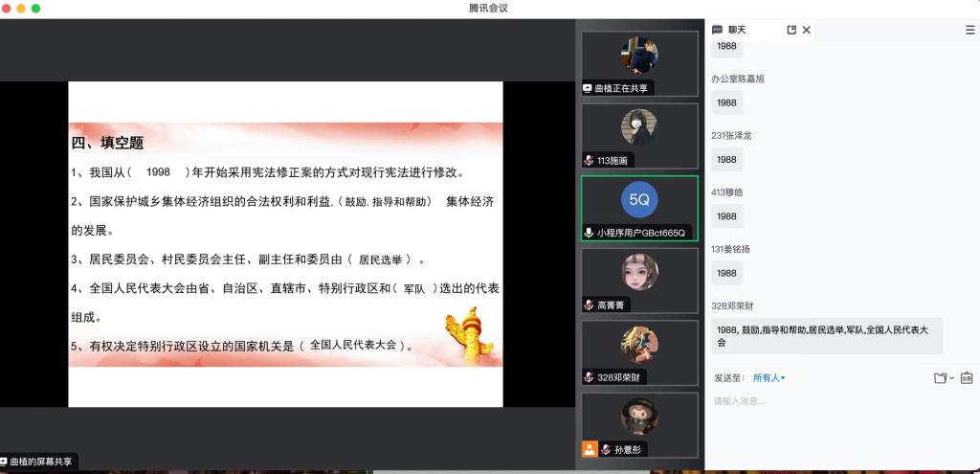Click 328邓荣财's long chat message
This screenshot has width=980, height=474.
(827, 335)
